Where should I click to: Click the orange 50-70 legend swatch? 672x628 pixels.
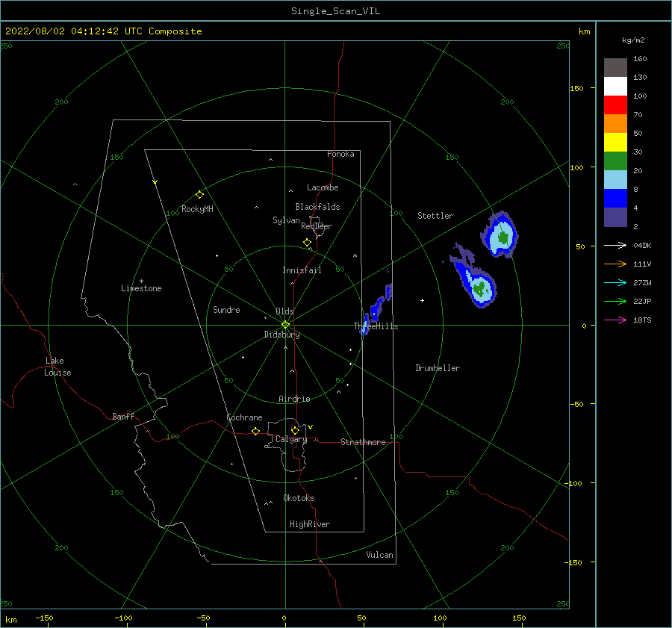pyautogui.click(x=615, y=124)
